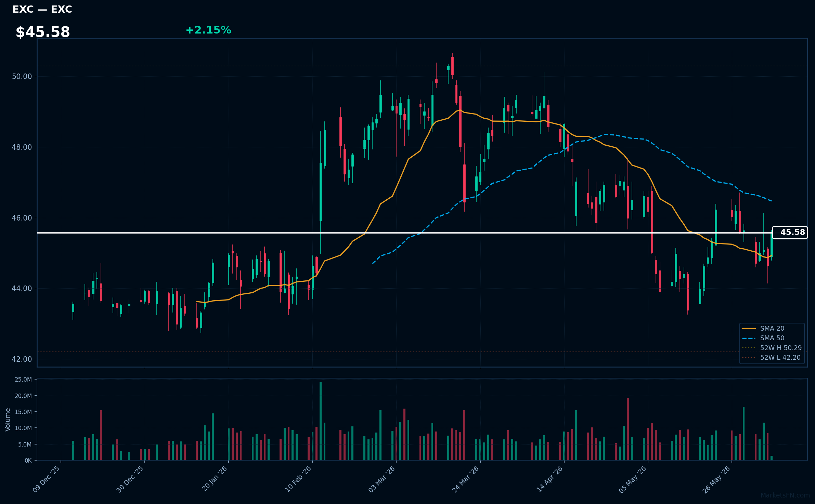
Task: Click the 03 Mar '26 date label
Action: coord(381,479)
